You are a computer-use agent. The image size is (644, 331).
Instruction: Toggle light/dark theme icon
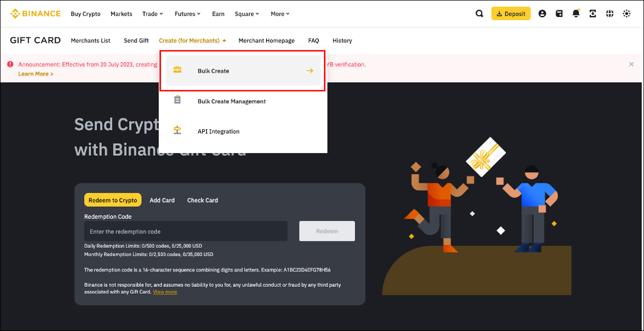pyautogui.click(x=627, y=14)
